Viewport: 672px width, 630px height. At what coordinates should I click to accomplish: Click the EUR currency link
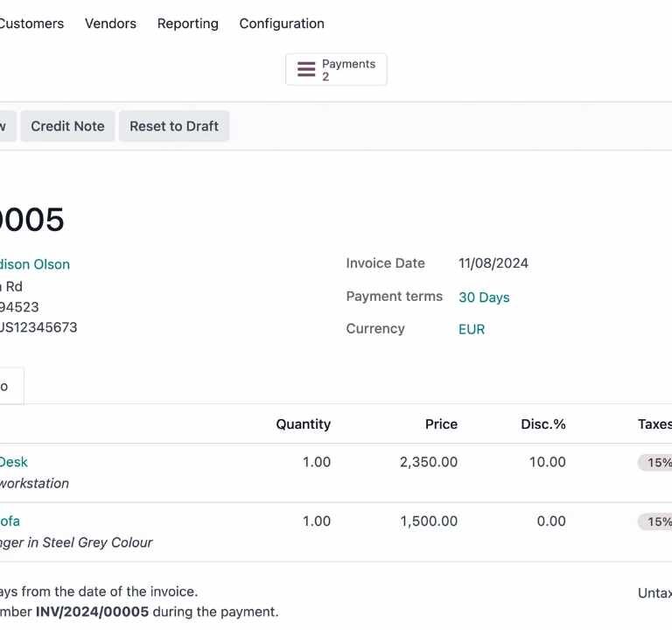[x=472, y=330]
